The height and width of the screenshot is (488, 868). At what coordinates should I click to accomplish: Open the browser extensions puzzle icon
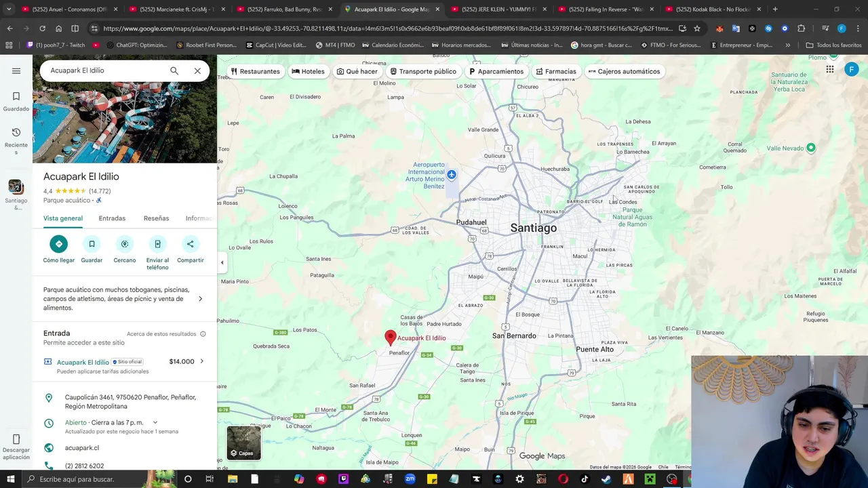point(802,28)
